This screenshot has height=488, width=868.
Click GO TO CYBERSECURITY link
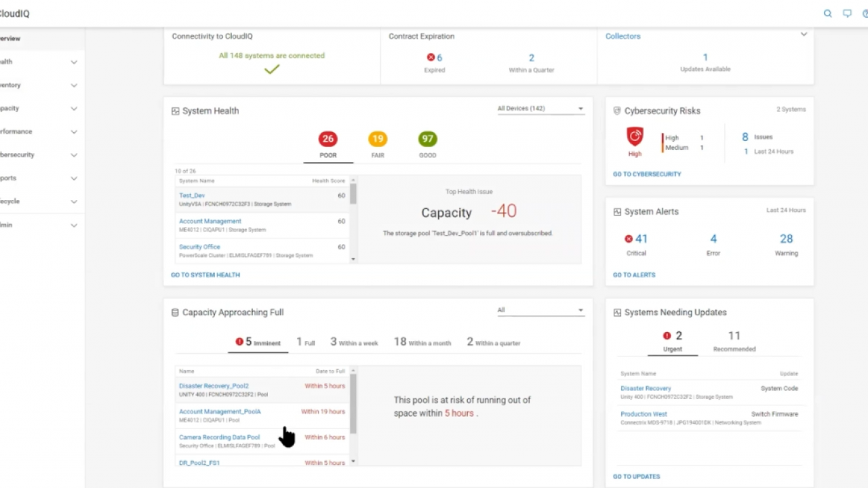coord(647,174)
